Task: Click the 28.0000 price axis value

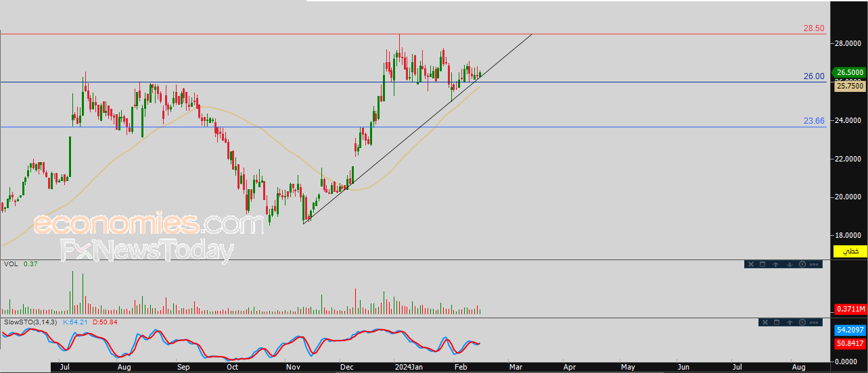Action: click(848, 43)
